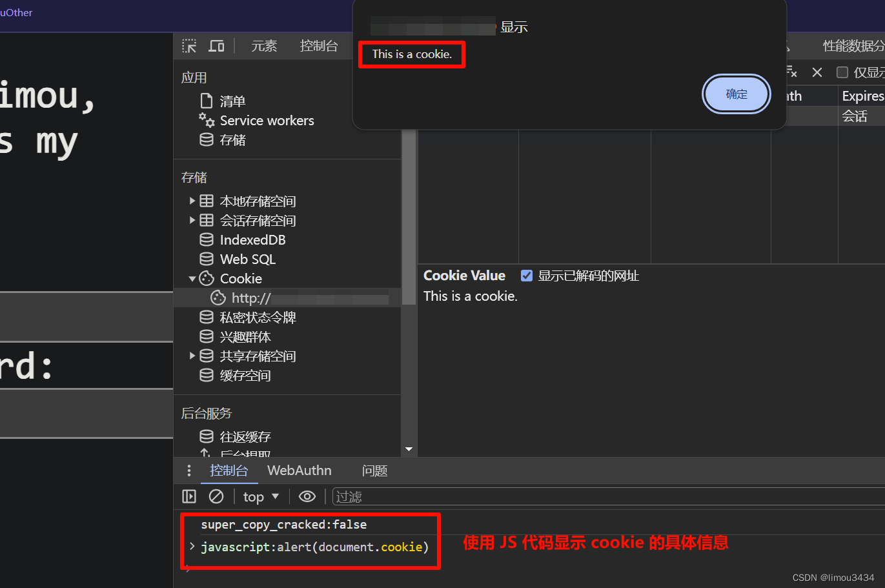Collapse the Cookie tree node

[192, 279]
